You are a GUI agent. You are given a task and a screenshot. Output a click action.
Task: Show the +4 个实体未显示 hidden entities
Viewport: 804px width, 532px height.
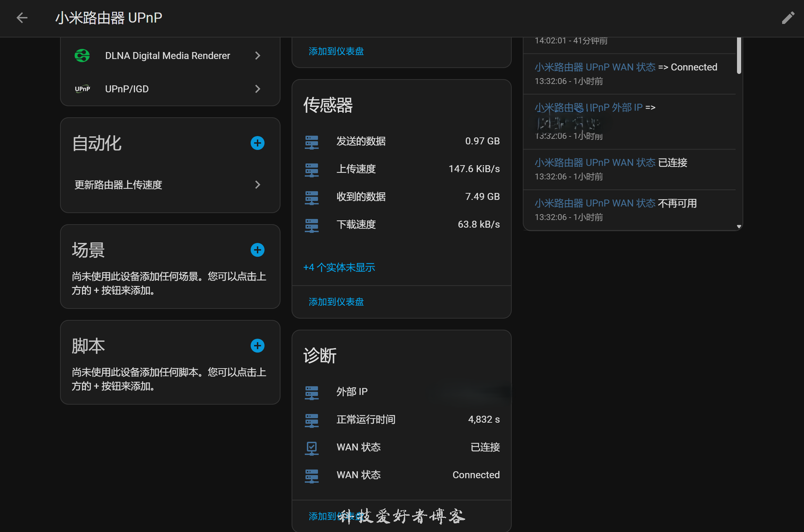pos(339,267)
